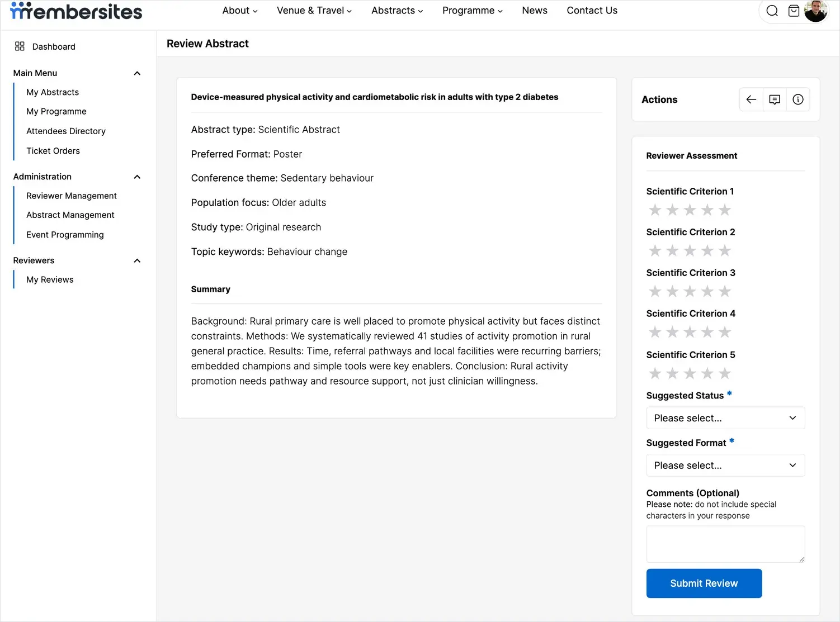
Task: Click 'Conference theme: Sedentary behaviour' text
Action: 282,178
